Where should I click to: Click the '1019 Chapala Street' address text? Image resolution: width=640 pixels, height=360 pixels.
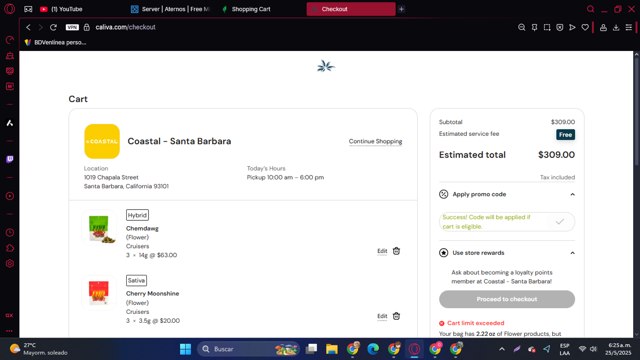click(x=111, y=178)
